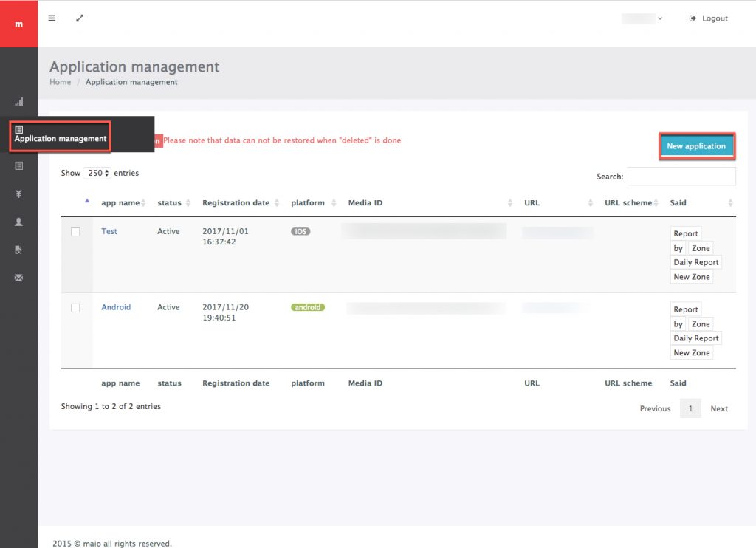
Task: Open the Show entries dropdown
Action: click(x=97, y=172)
